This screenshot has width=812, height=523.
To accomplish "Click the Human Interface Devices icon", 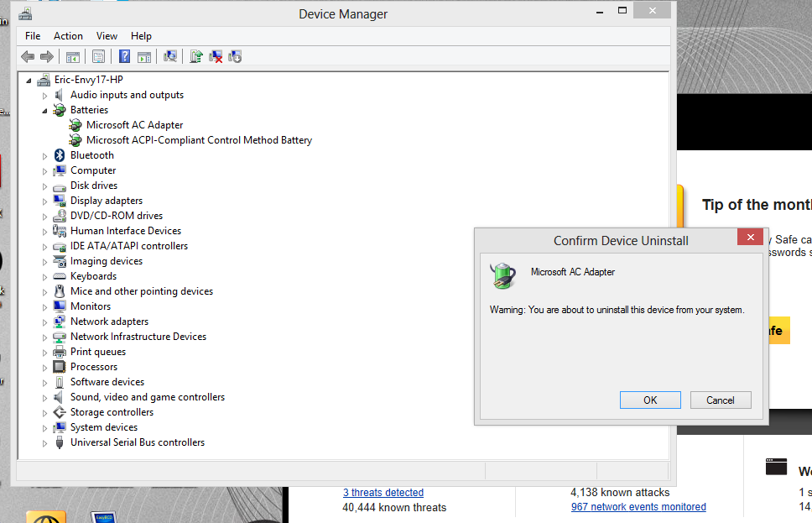I will (x=60, y=231).
